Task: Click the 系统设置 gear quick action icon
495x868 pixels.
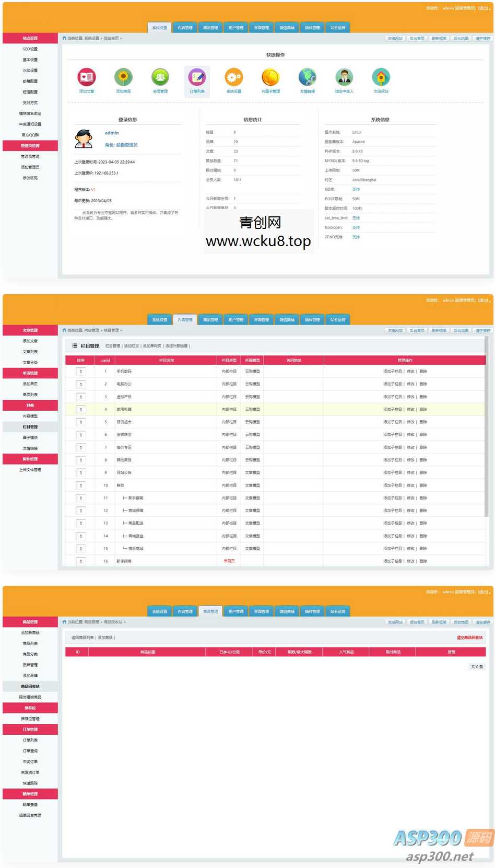Action: click(234, 77)
